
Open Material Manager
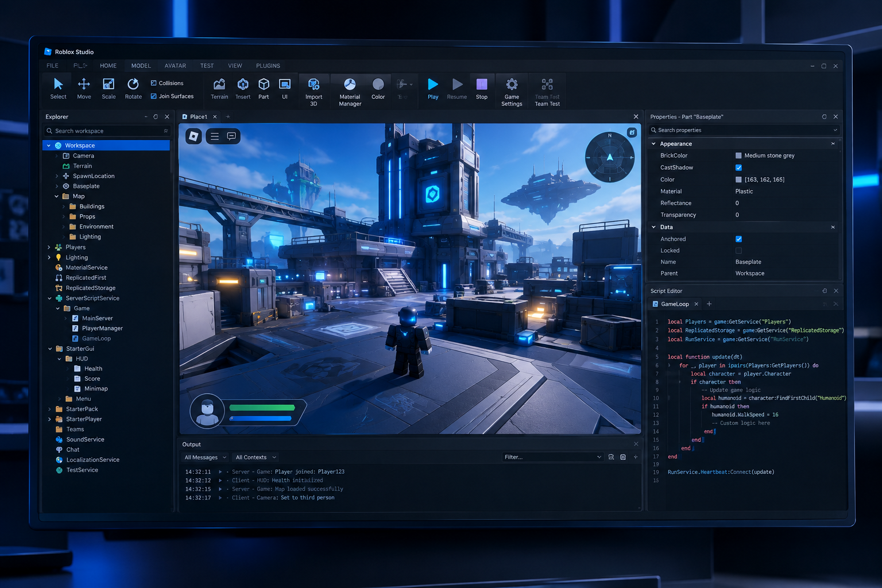pyautogui.click(x=350, y=92)
